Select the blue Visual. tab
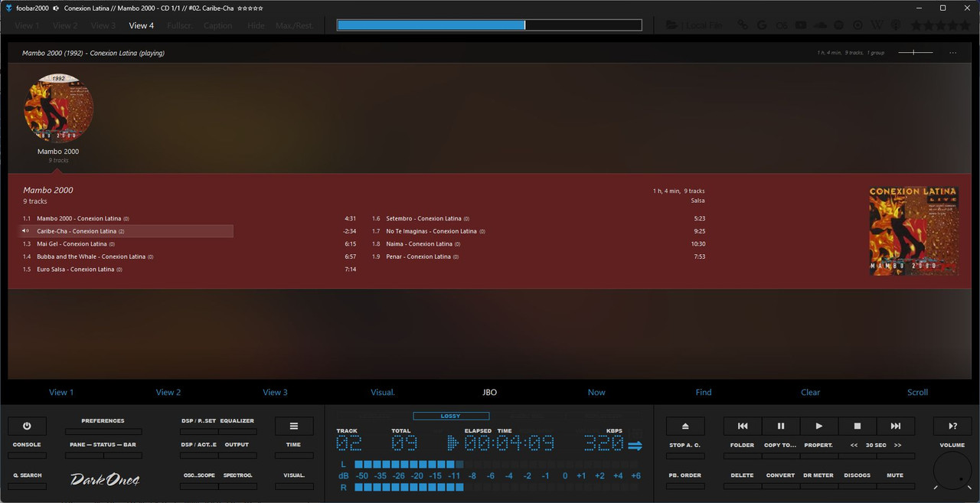Screen dimensions: 980x503 click(x=383, y=392)
